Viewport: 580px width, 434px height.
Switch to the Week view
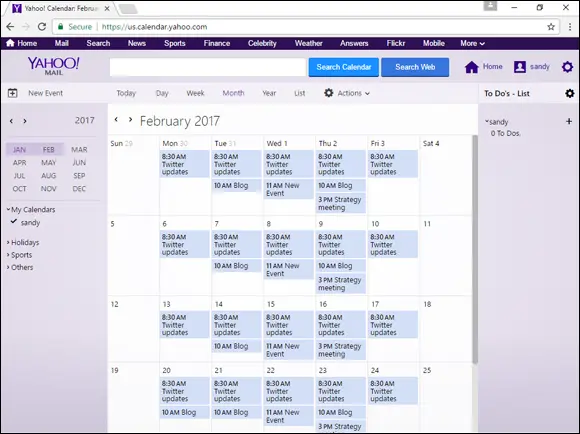point(195,93)
